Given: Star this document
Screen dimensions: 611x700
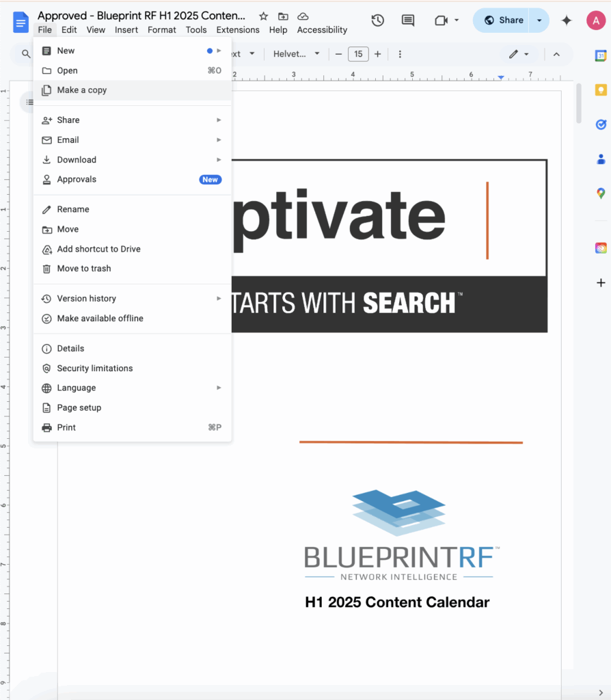Looking at the screenshot, I should 263,16.
